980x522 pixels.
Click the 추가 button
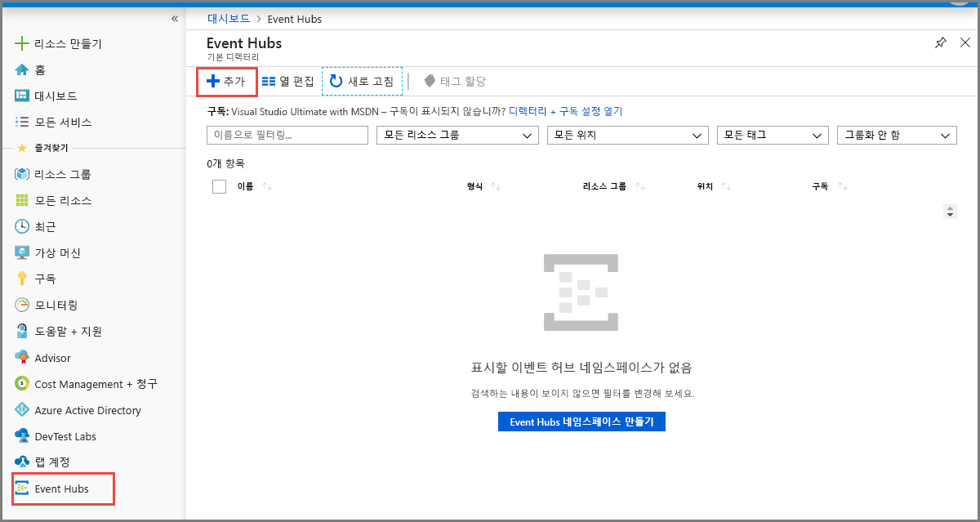(x=226, y=82)
